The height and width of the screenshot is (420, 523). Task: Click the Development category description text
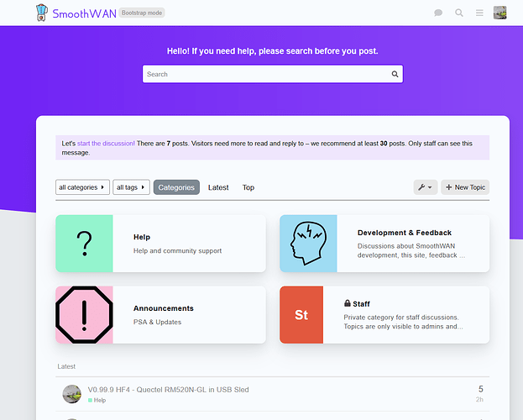click(x=411, y=250)
